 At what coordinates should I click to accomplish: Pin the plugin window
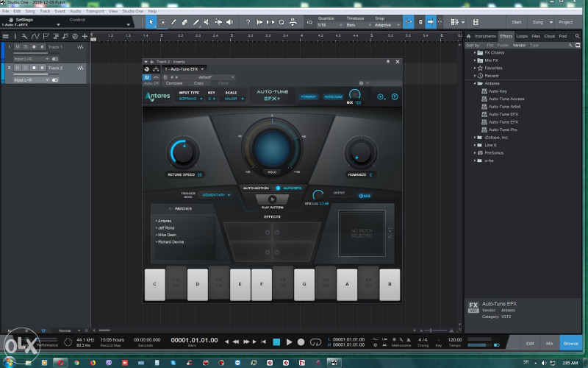388,62
